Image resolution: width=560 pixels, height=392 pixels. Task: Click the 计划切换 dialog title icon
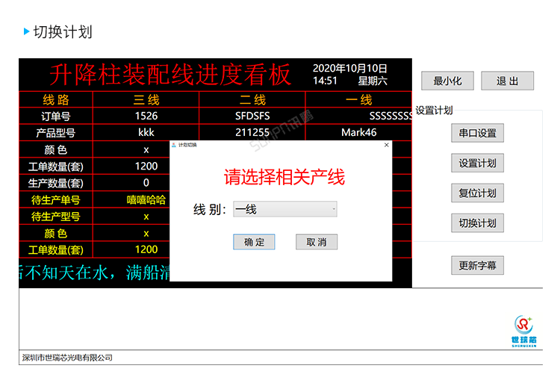(x=175, y=145)
